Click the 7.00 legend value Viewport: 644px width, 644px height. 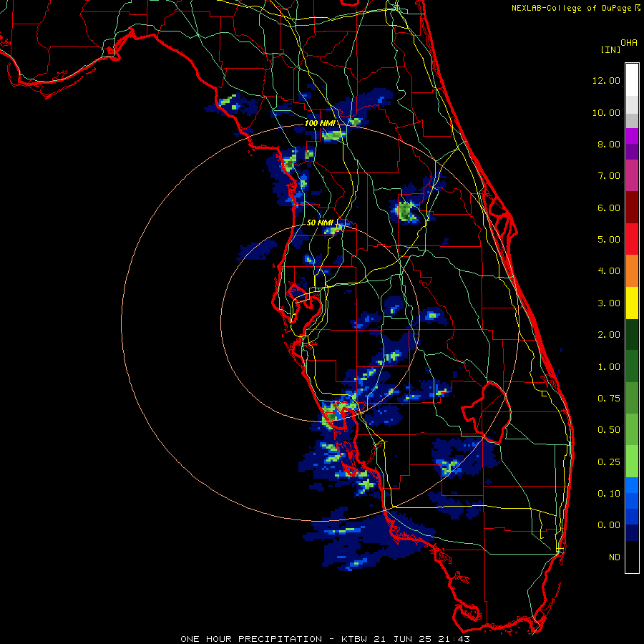tap(609, 176)
